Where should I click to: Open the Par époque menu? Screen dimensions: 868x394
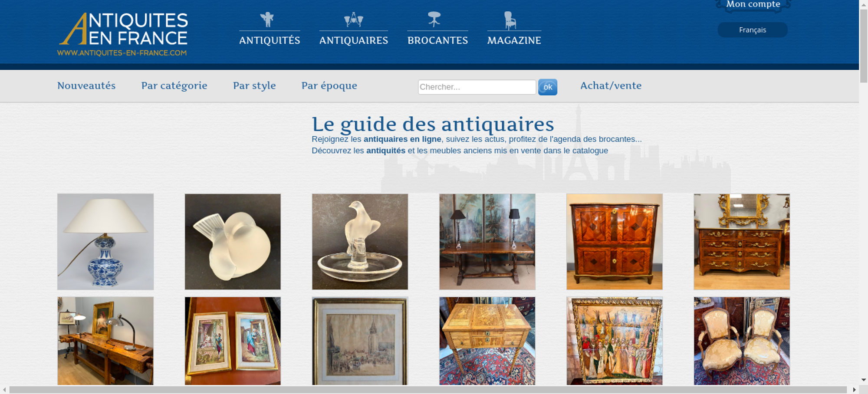click(329, 85)
